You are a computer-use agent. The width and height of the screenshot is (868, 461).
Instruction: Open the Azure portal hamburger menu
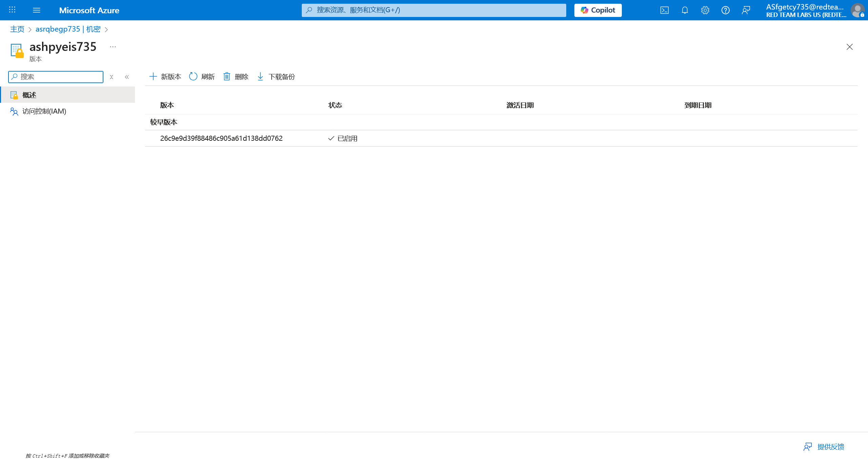(x=37, y=10)
